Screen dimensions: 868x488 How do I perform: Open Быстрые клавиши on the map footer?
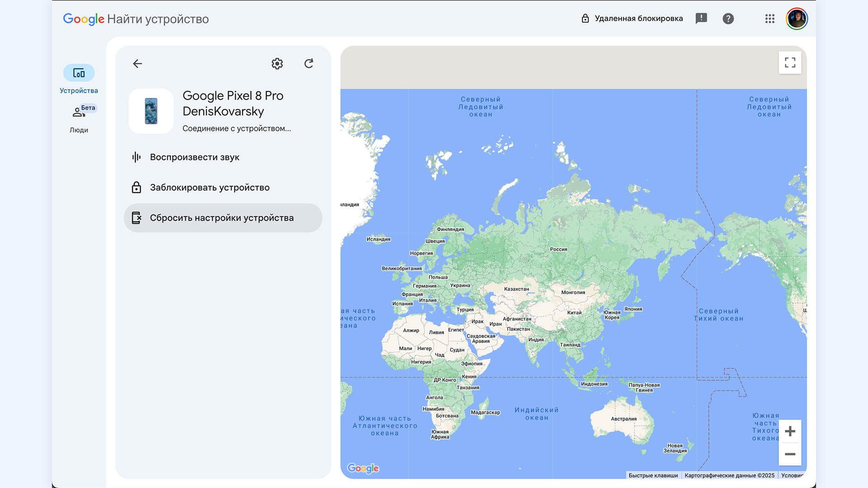point(653,475)
